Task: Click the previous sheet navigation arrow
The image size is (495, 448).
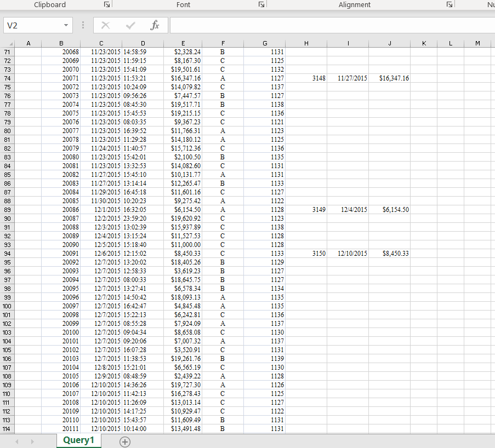Action: point(16,441)
